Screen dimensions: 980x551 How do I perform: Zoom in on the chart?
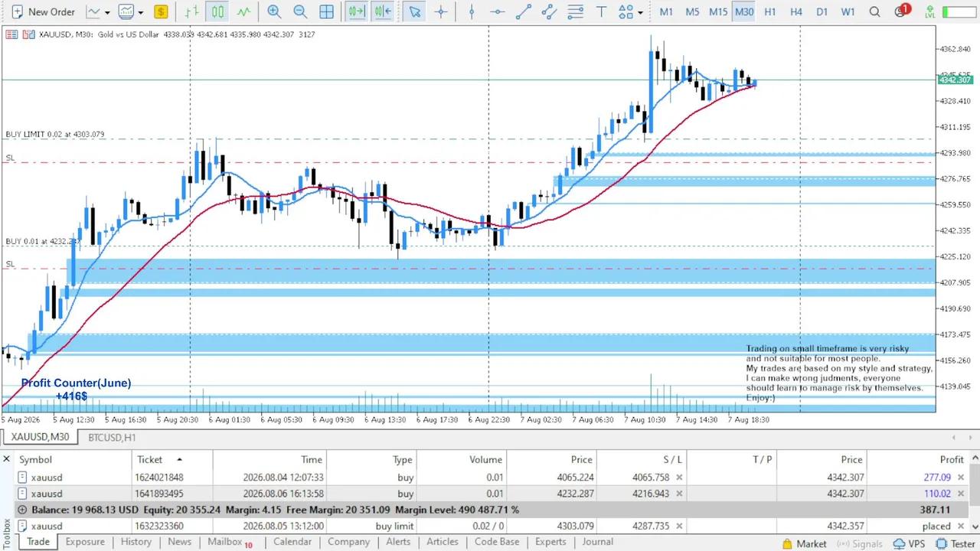click(x=274, y=11)
